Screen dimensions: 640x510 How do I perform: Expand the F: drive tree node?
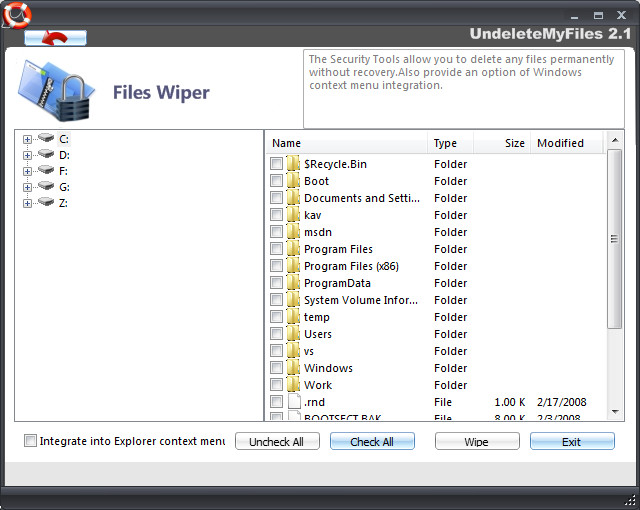pyautogui.click(x=27, y=171)
